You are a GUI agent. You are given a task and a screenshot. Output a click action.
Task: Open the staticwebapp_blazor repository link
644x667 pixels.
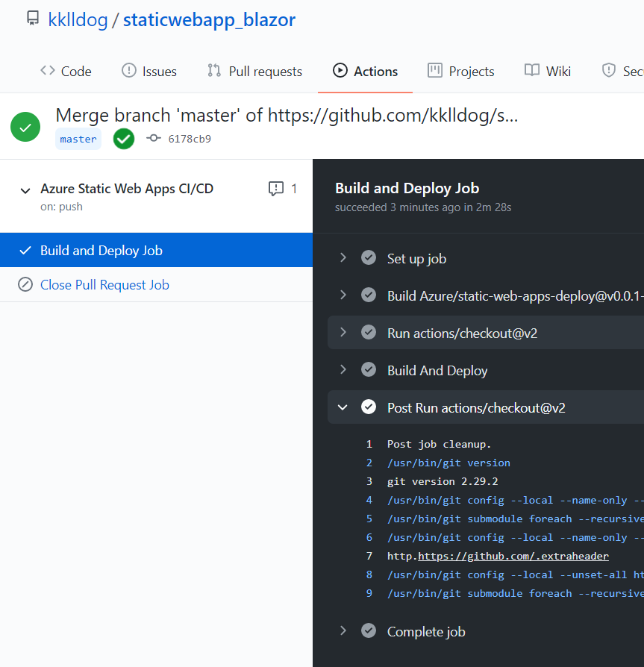tap(209, 19)
